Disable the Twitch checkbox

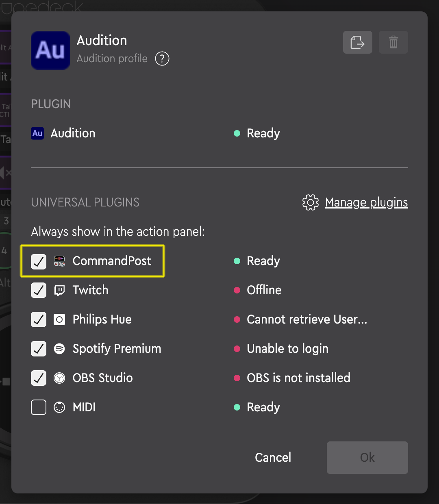(38, 290)
